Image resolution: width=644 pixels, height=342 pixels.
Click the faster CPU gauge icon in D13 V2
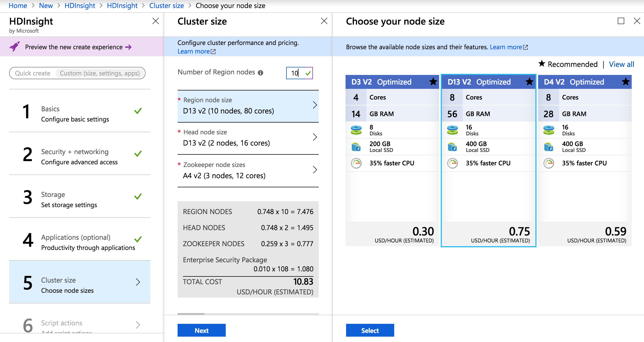pos(453,163)
